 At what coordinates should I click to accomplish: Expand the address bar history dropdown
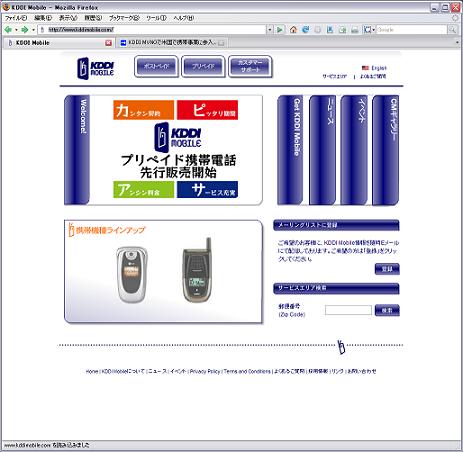[x=270, y=30]
